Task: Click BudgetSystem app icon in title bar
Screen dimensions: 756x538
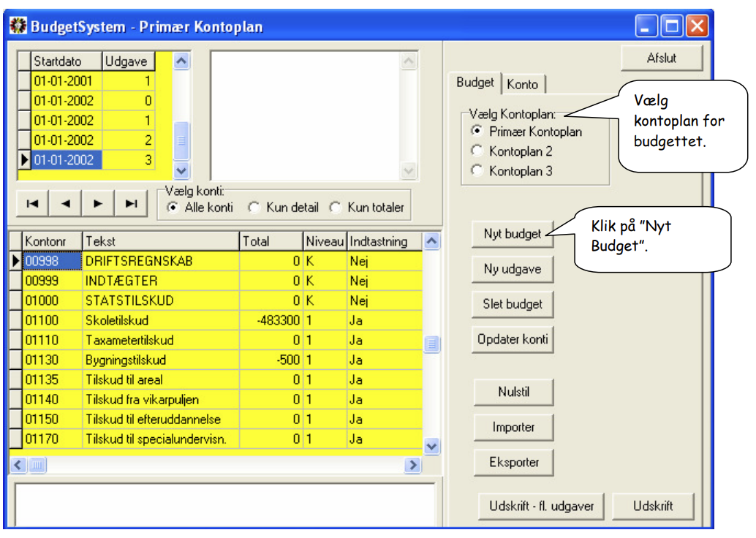Action: tap(18, 26)
